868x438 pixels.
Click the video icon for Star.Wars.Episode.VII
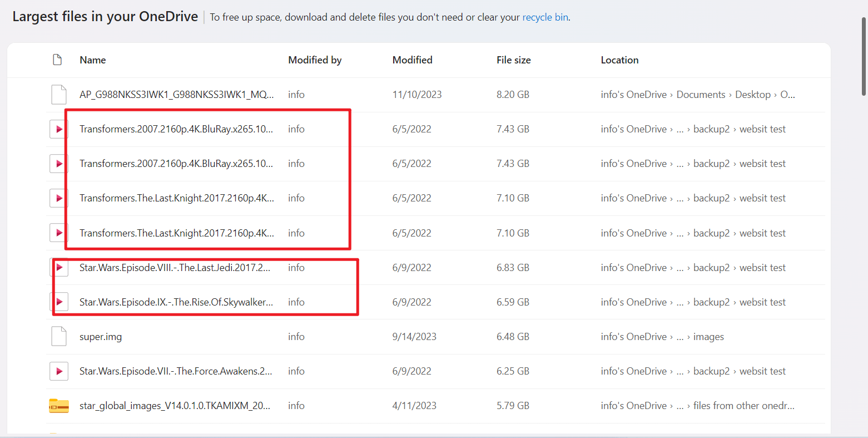(59, 371)
